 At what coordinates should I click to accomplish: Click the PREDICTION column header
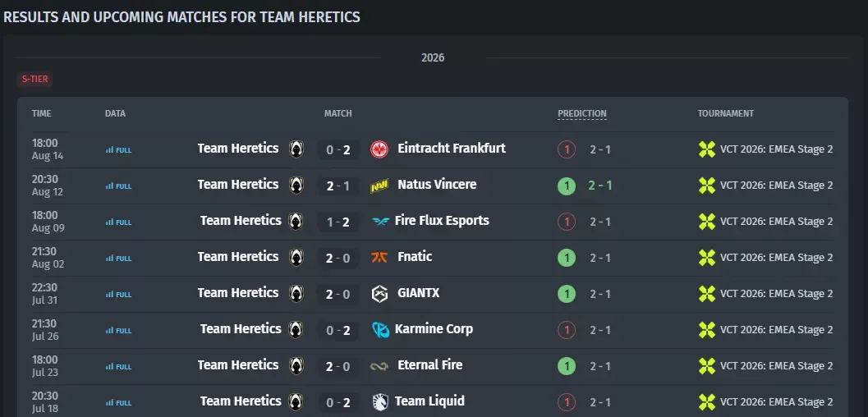tap(581, 113)
